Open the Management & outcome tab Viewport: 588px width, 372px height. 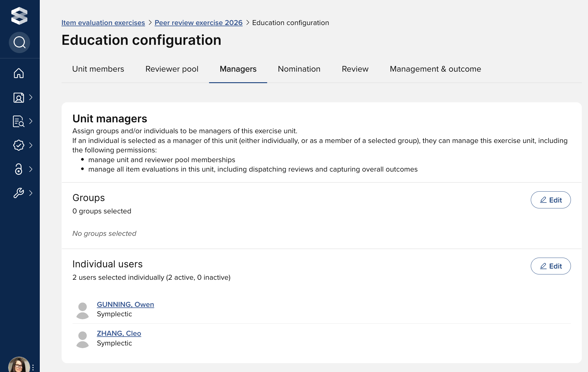click(x=435, y=69)
